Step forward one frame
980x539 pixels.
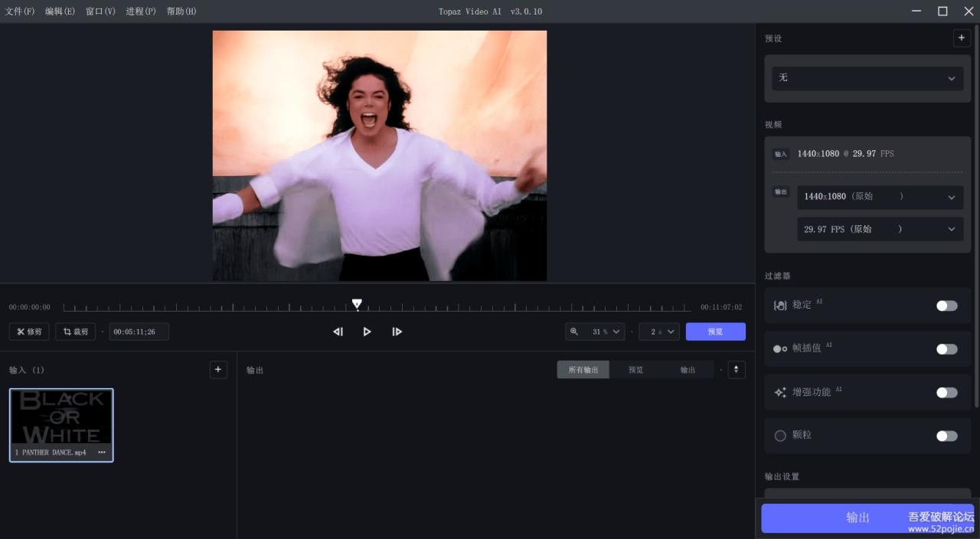coord(397,332)
